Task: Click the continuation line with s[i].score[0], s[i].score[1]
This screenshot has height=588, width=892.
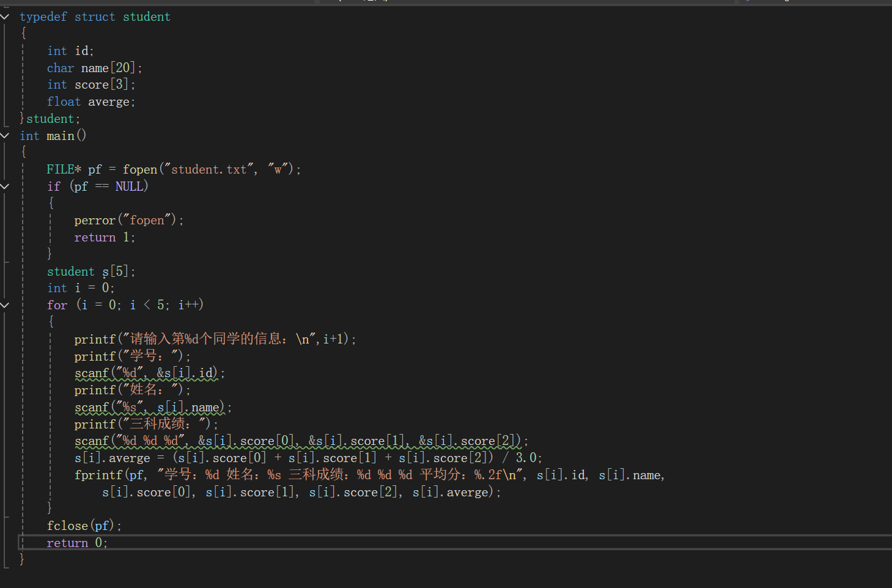Action: pyautogui.click(x=301, y=492)
